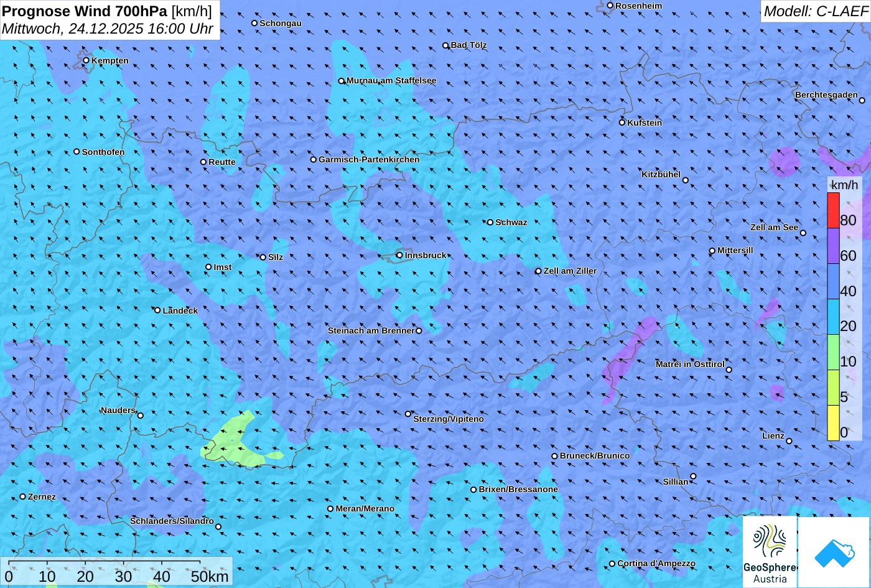The height and width of the screenshot is (588, 871).
Task: Click the Sillian location dot
Action: (x=693, y=477)
